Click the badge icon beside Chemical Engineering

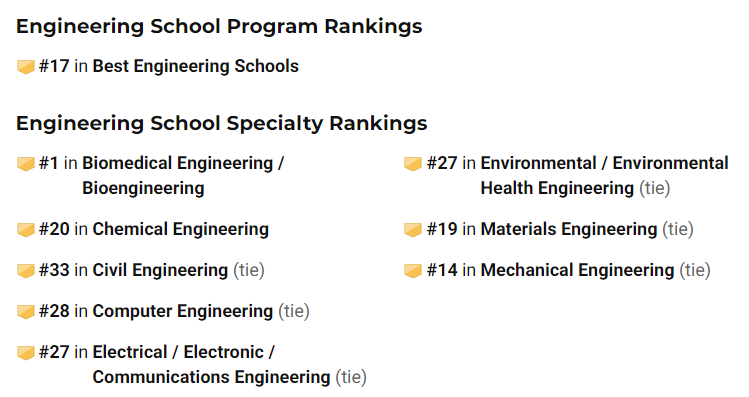(26, 229)
